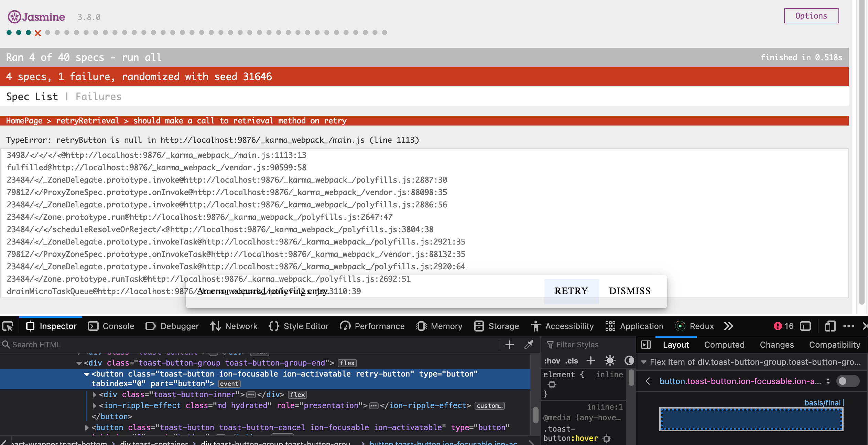Screen dimensions: 868x445
Task: Toggle the .cls class list panel
Action: 572,361
